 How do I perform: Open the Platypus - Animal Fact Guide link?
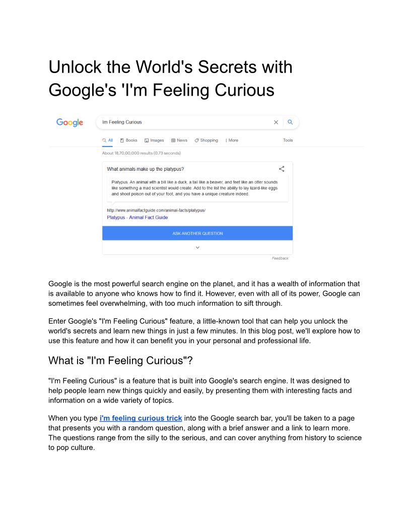(138, 218)
